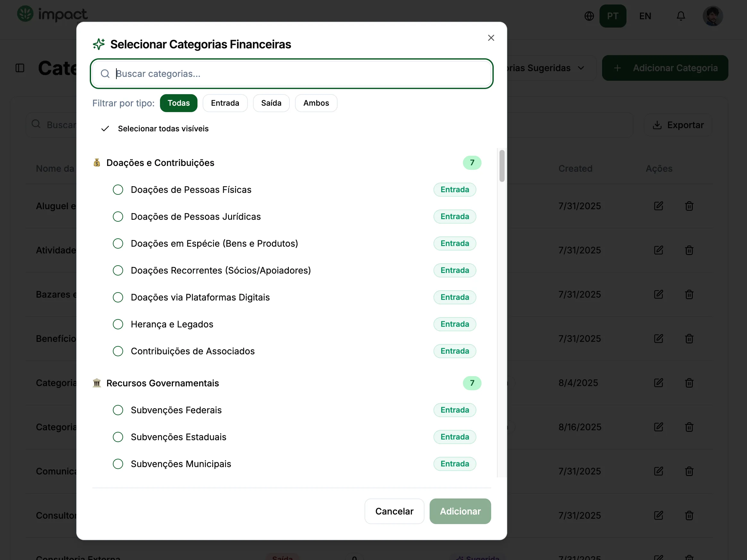
Task: Click Adicionar Categoria button
Action: pyautogui.click(x=665, y=68)
